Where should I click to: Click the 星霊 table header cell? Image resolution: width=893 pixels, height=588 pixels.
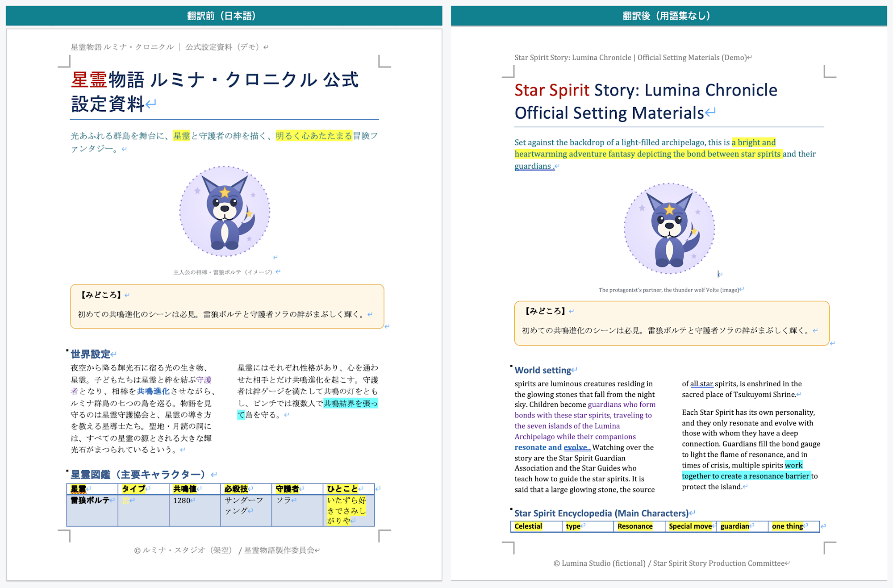[x=92, y=489]
